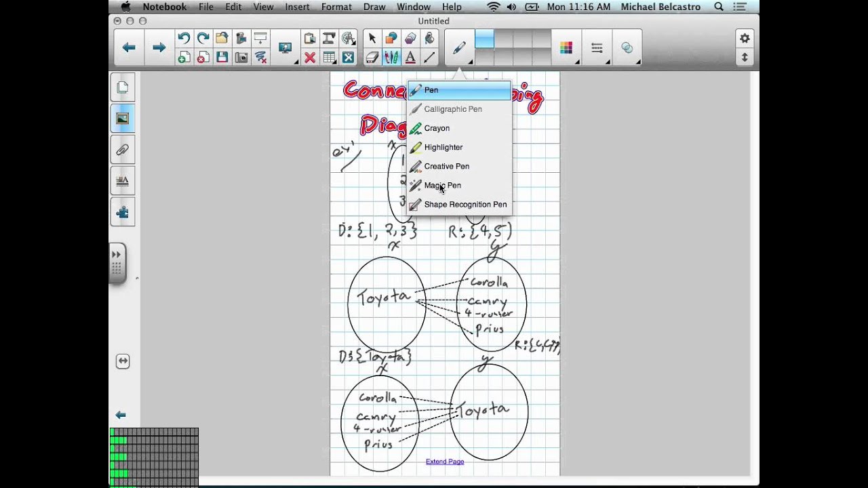The width and height of the screenshot is (868, 488).
Task: Paste from the clipboard
Action: click(x=310, y=39)
